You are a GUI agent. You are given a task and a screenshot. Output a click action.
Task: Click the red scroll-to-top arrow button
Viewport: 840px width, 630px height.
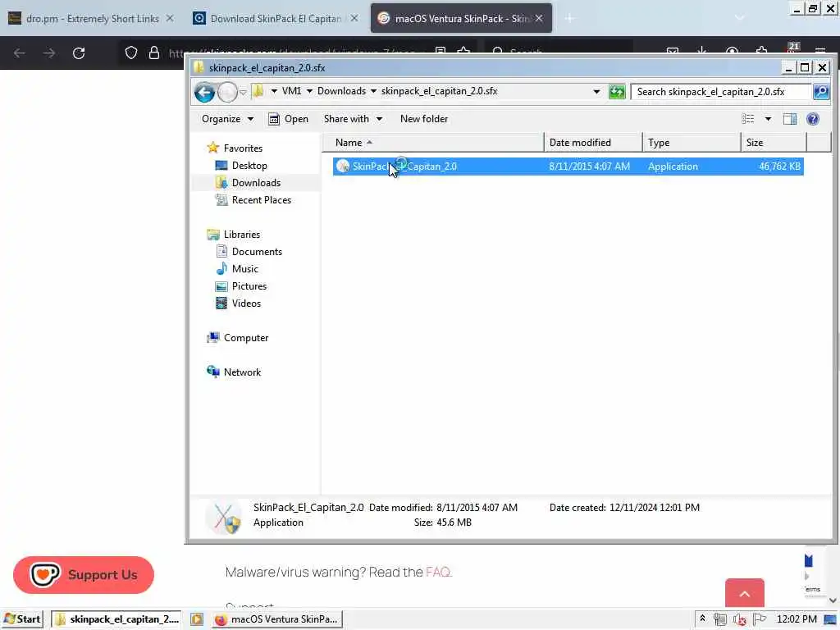click(745, 594)
